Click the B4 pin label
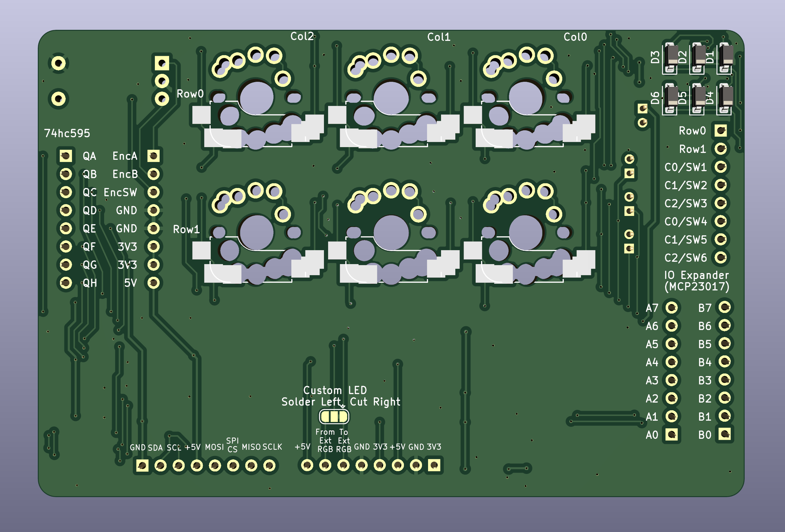 705,363
